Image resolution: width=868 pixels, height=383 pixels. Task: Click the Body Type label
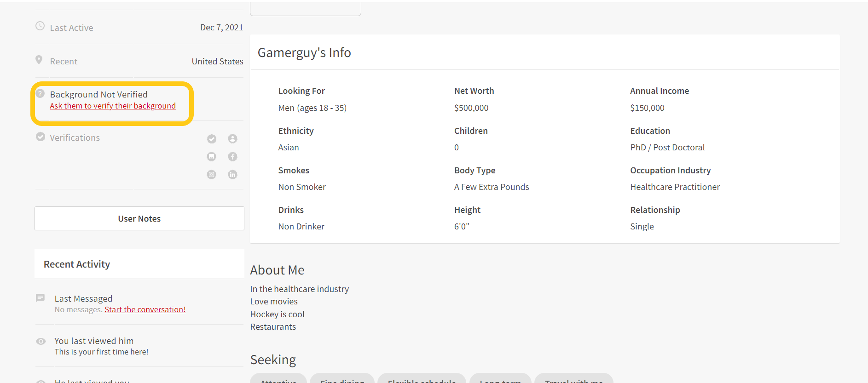[475, 171]
